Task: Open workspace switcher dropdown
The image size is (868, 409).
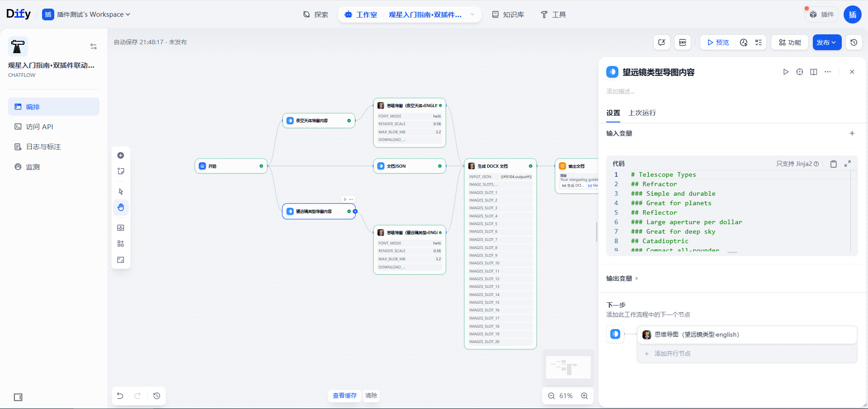Action: tap(93, 14)
